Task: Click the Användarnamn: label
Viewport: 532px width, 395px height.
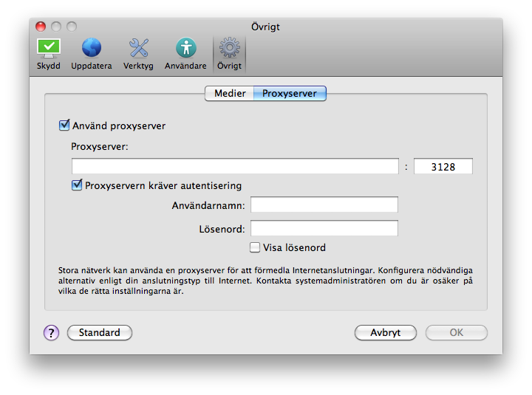Action: pos(208,205)
